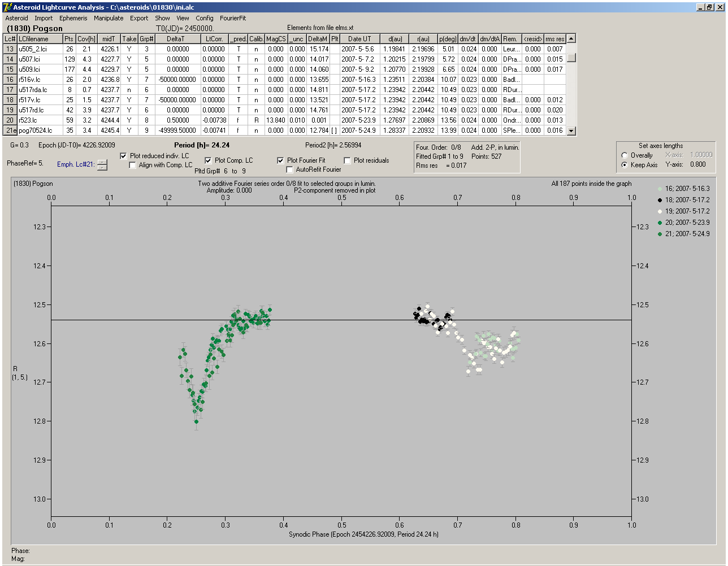Select the Overally axes radio button
Viewport: 728px width, 566px height.
(625, 155)
